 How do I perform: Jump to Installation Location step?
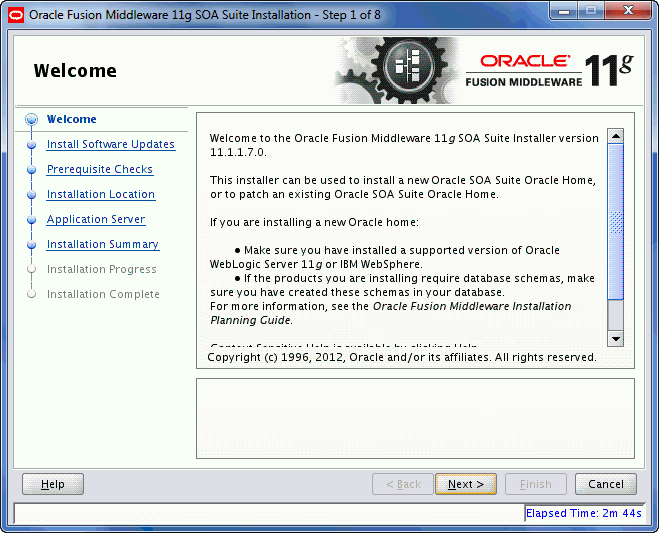[100, 195]
